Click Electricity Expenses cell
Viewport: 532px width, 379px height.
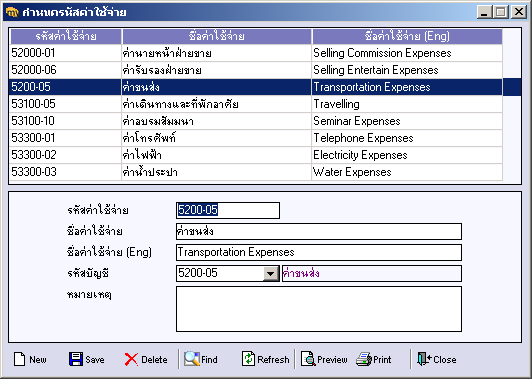(407, 155)
